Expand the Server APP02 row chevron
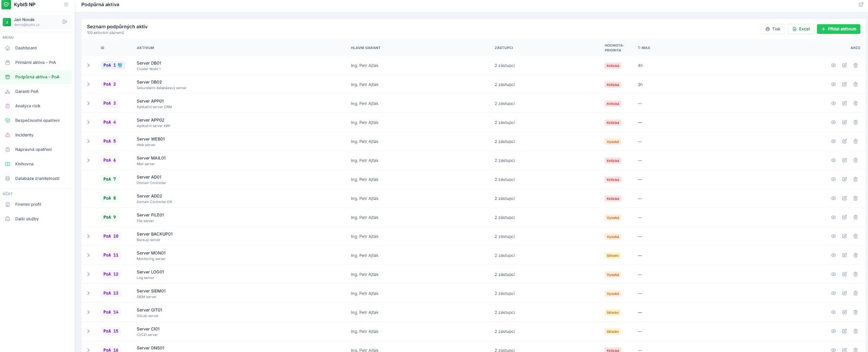 pos(89,123)
